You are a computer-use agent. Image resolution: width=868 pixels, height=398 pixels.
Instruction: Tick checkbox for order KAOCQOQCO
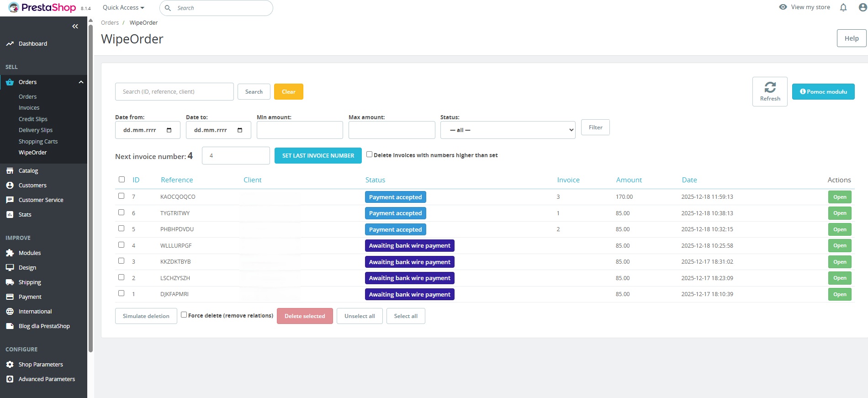tap(122, 196)
